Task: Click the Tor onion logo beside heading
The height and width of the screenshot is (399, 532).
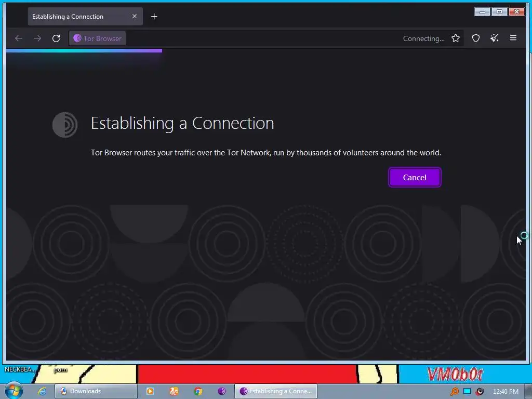Action: (65, 125)
